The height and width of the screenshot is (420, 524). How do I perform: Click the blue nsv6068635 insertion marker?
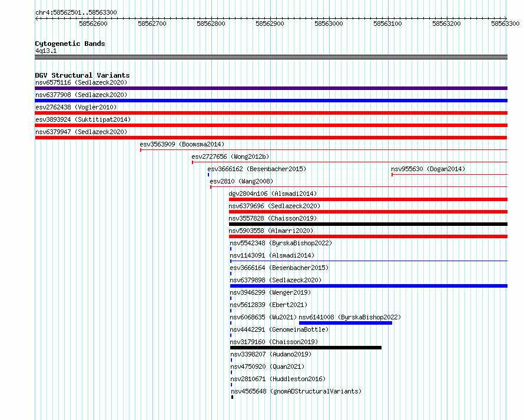[231, 323]
